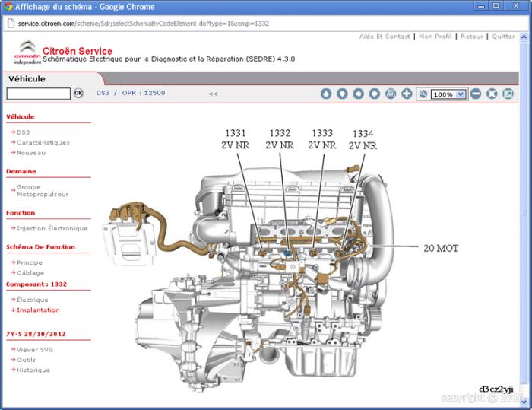This screenshot has height=410, width=532.
Task: Open Aide Et Contact link
Action: click(x=385, y=37)
